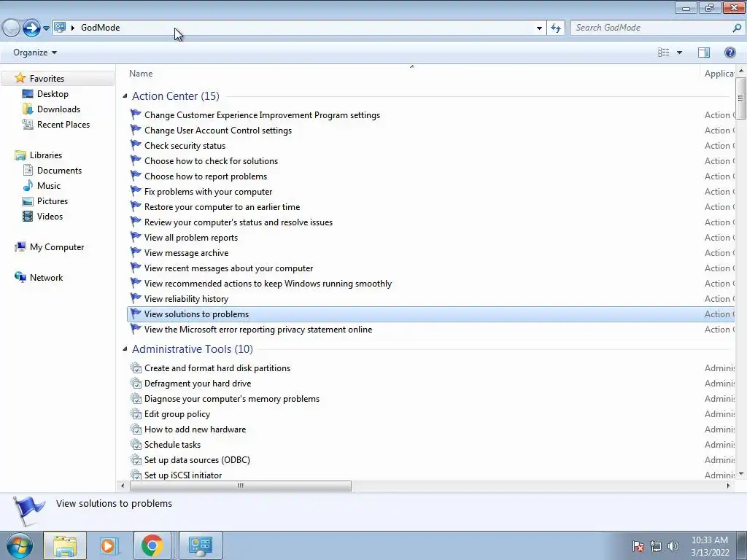
Task: Click flag icon for View reliability history
Action: coord(136,298)
